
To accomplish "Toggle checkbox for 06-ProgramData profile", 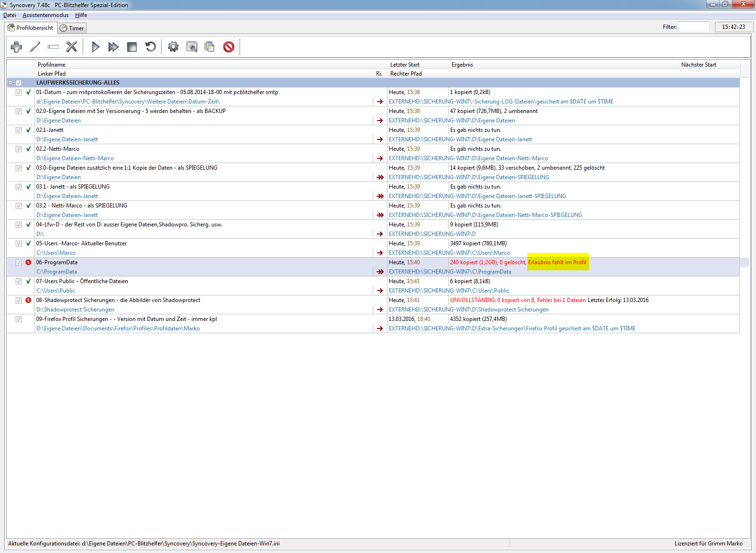I will coord(18,262).
